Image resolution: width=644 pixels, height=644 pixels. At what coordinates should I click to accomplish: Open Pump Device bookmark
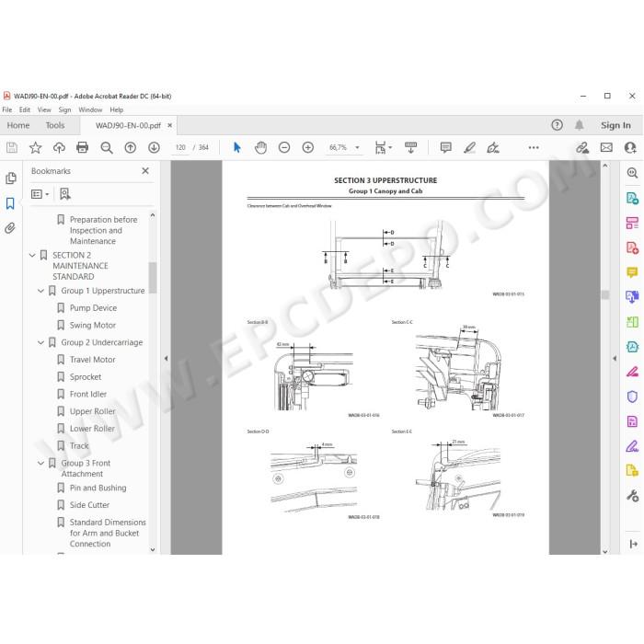point(93,308)
